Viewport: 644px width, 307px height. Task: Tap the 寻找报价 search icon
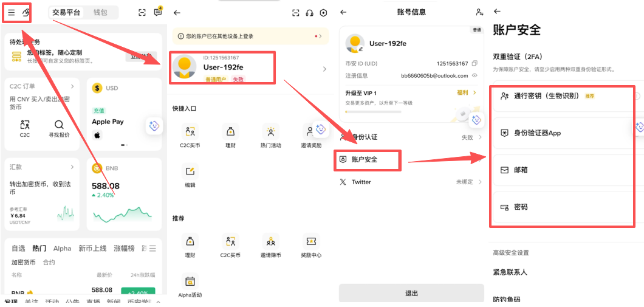pyautogui.click(x=59, y=125)
